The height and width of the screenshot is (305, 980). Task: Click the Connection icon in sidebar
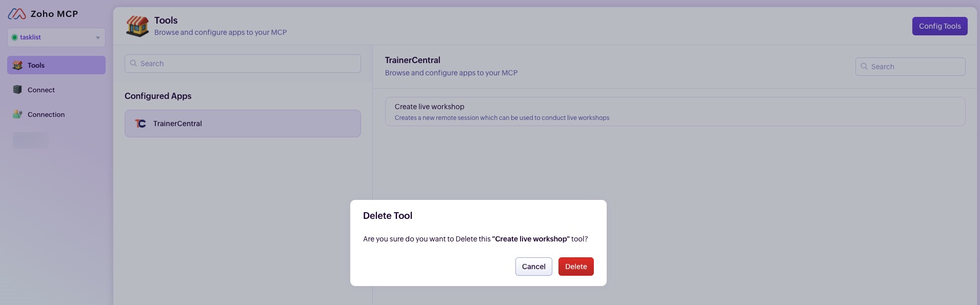17,114
